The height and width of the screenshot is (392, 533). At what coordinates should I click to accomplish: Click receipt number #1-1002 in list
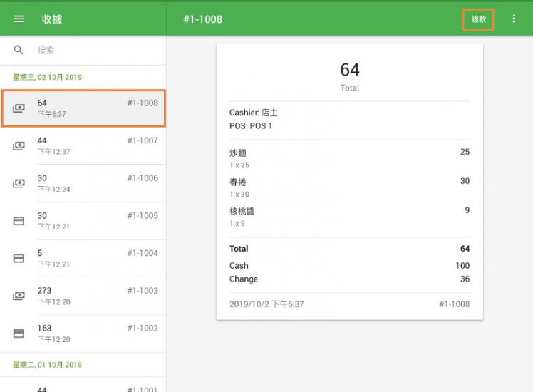(x=143, y=328)
